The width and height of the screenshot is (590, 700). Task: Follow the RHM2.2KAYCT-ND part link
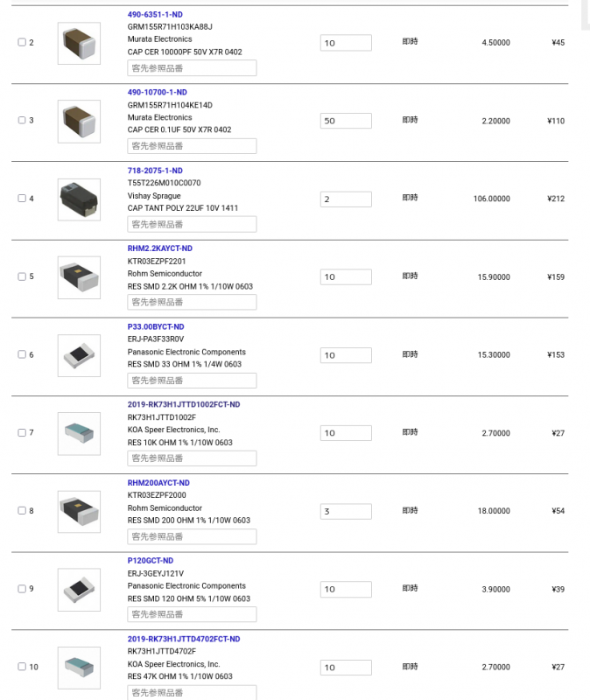(159, 248)
